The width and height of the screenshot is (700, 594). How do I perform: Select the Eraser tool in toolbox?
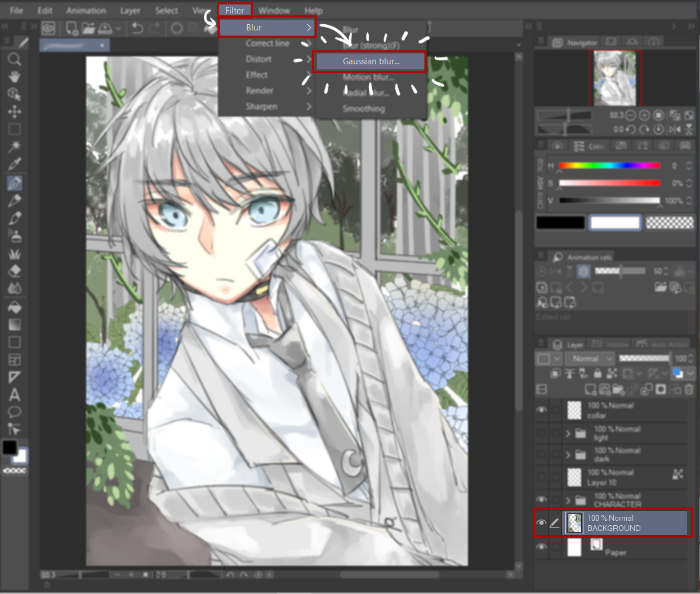click(x=15, y=271)
